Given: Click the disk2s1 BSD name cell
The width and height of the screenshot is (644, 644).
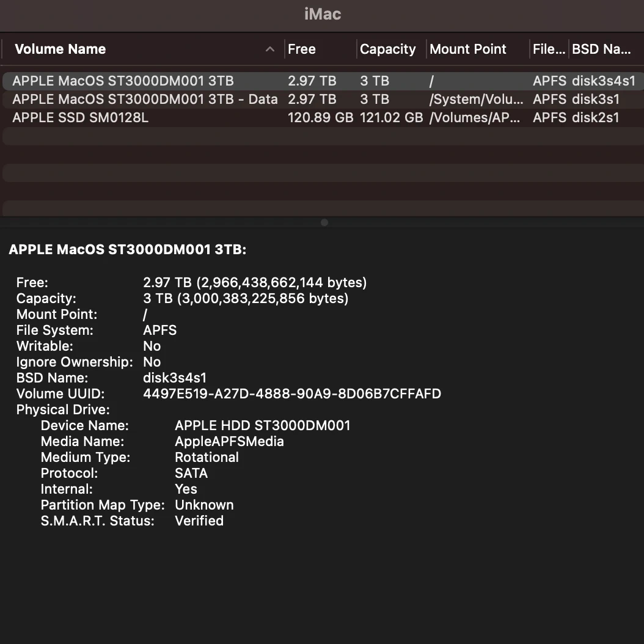Looking at the screenshot, I should point(595,117).
